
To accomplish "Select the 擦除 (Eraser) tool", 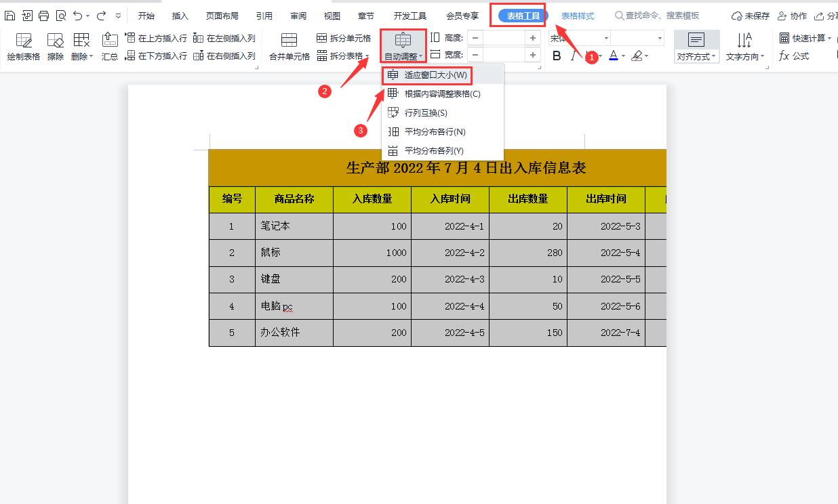I will point(54,45).
